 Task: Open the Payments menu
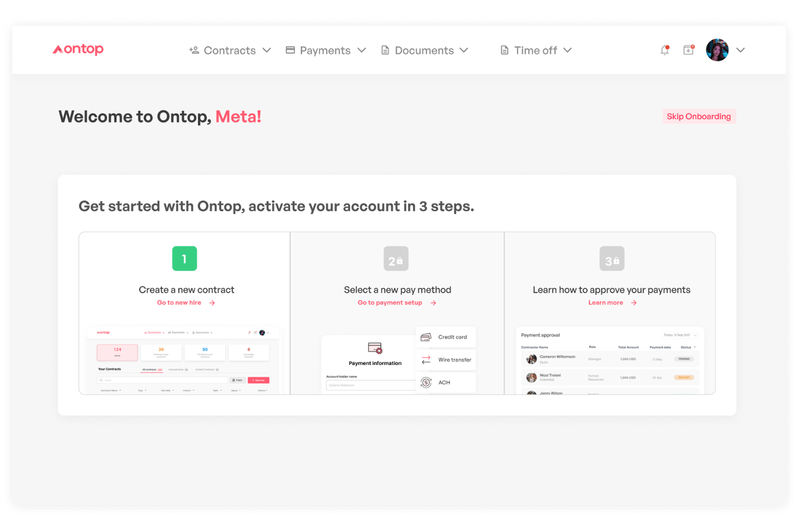(x=326, y=50)
